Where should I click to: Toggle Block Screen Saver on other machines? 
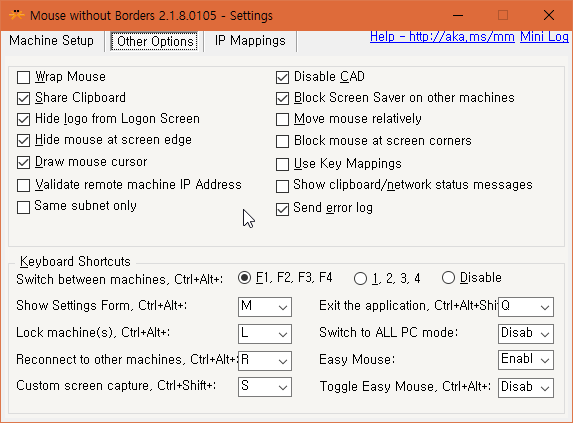(x=282, y=98)
